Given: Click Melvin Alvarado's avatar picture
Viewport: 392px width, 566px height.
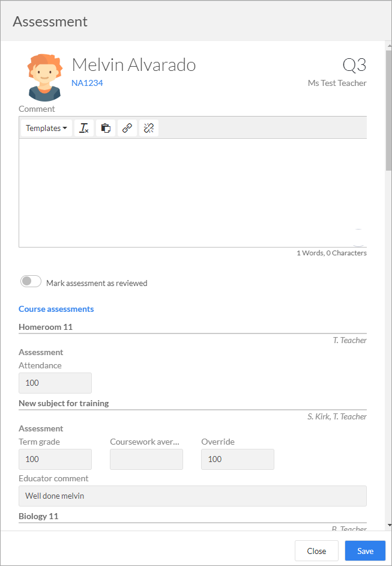Looking at the screenshot, I should [x=44, y=78].
